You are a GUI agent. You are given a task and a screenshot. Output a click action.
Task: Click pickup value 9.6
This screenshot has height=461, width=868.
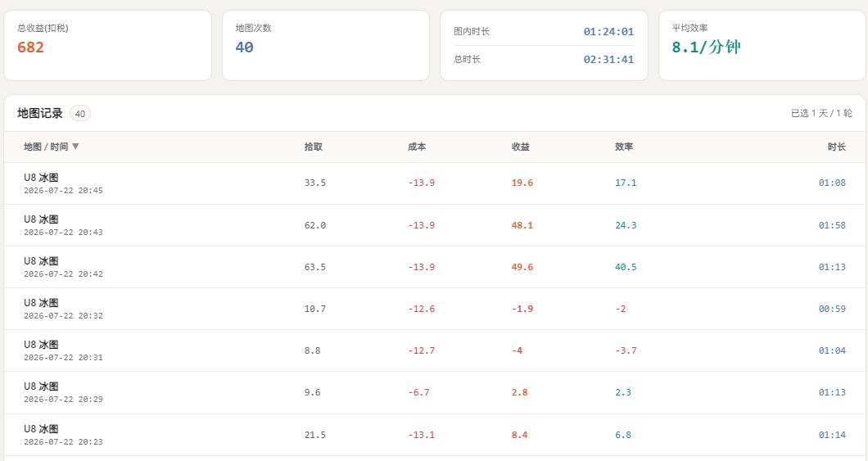tap(312, 392)
